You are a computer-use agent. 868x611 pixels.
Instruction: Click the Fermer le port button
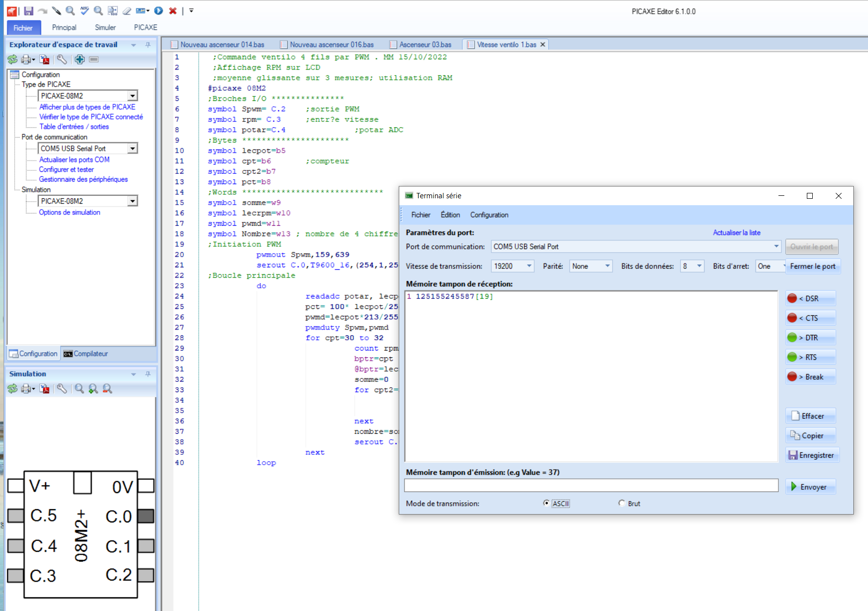812,266
